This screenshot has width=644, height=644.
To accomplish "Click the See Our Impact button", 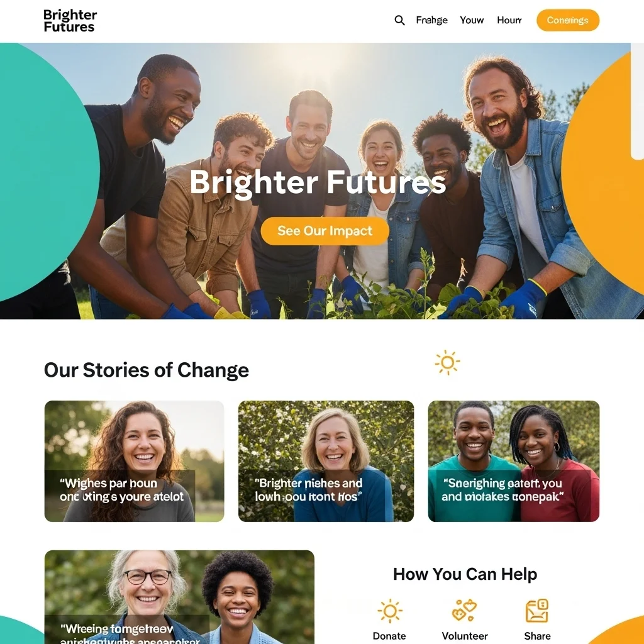I will (x=325, y=231).
